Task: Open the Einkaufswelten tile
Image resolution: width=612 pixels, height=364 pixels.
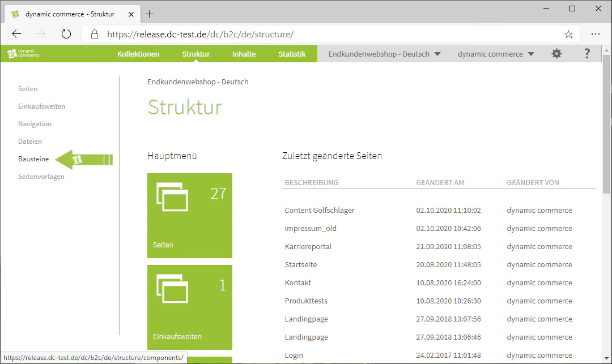Action: click(190, 307)
